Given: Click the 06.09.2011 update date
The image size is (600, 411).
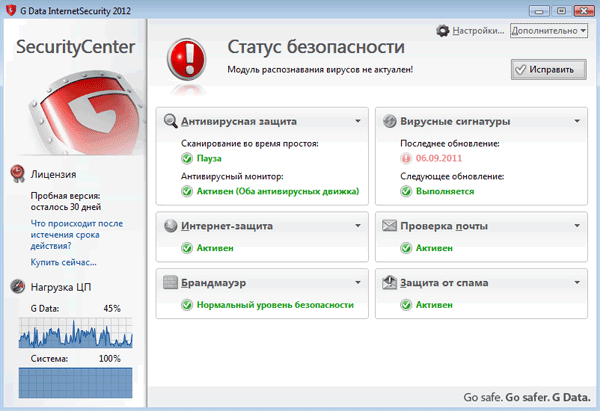Looking at the screenshot, I should tap(439, 158).
